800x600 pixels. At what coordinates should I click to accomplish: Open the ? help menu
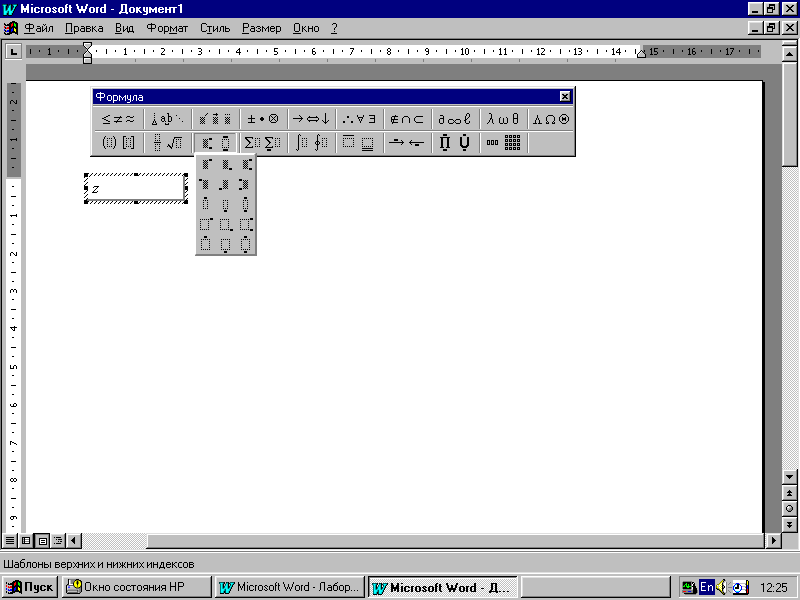[334, 28]
